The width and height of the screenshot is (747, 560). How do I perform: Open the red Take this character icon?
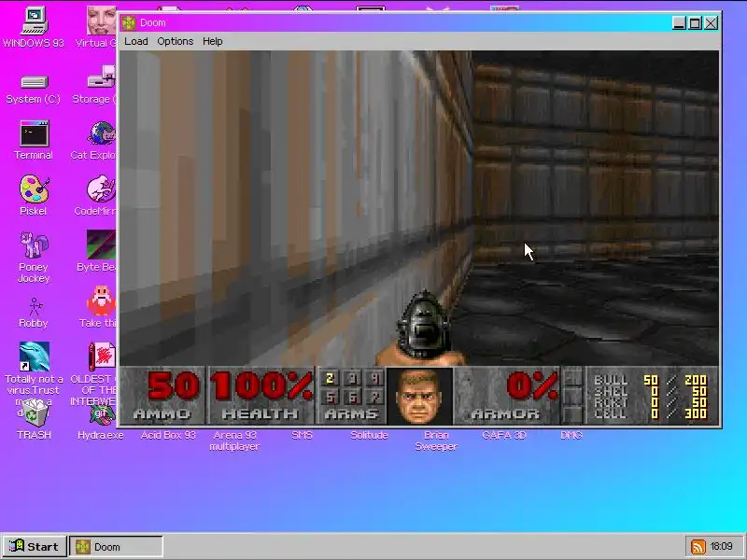[x=101, y=301]
